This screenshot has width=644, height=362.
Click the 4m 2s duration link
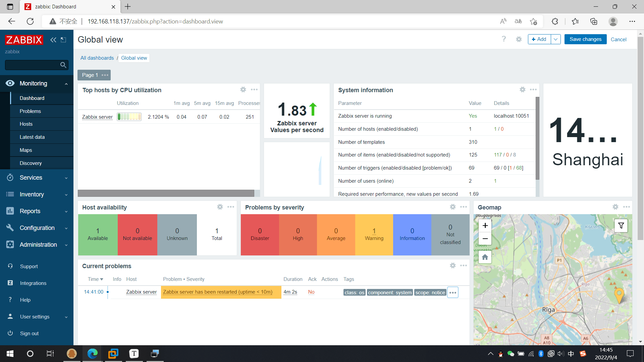pyautogui.click(x=290, y=292)
